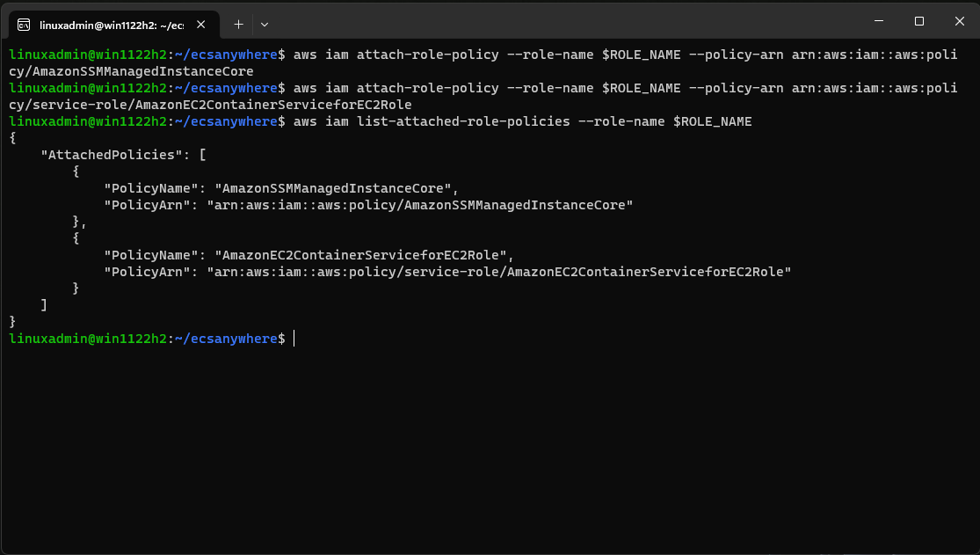Viewport: 980px width, 555px height.
Task: Open a new tab with plus button
Action: click(x=238, y=24)
